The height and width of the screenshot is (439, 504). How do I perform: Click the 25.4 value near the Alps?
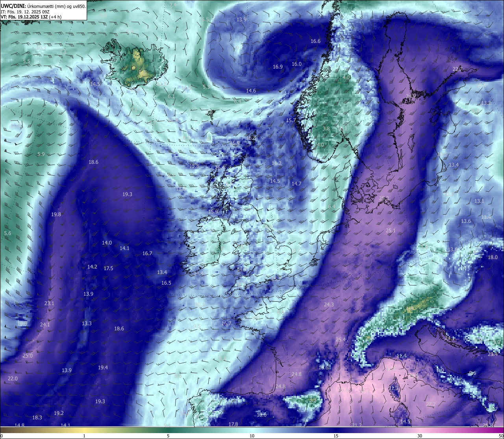341,340
